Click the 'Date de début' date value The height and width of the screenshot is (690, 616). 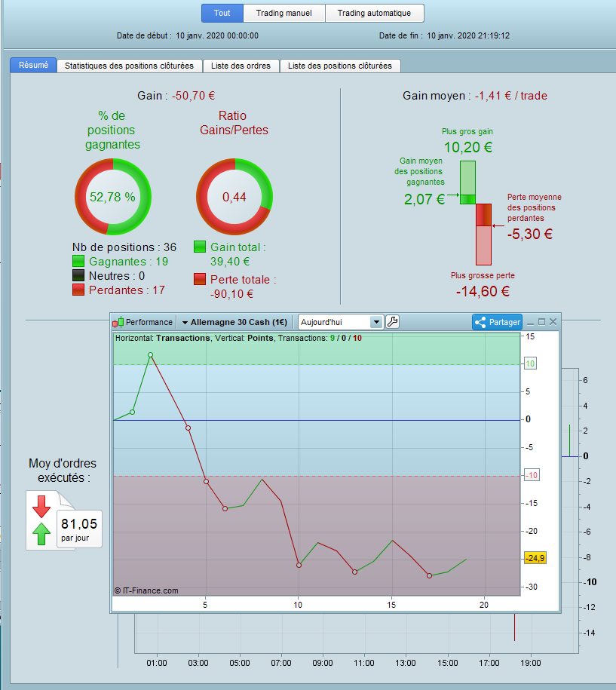click(217, 35)
